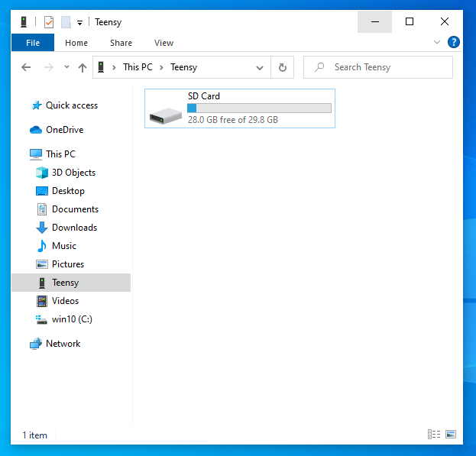Open Documents folder in sidebar
Screen dimensions: 476x456
[x=76, y=209]
